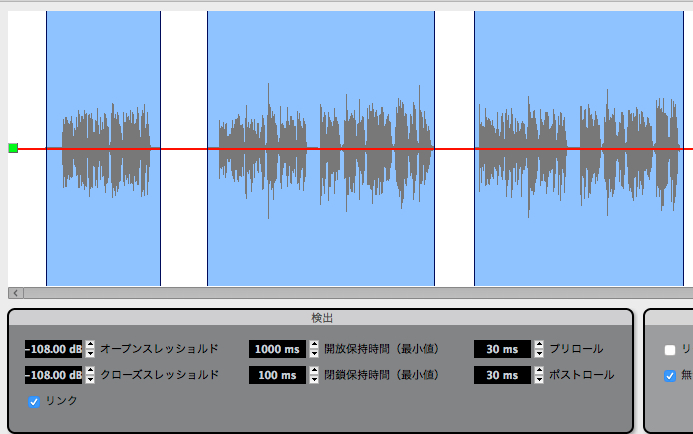Increase プリロール with its up arrow
This screenshot has width=693, height=434.
539,345
